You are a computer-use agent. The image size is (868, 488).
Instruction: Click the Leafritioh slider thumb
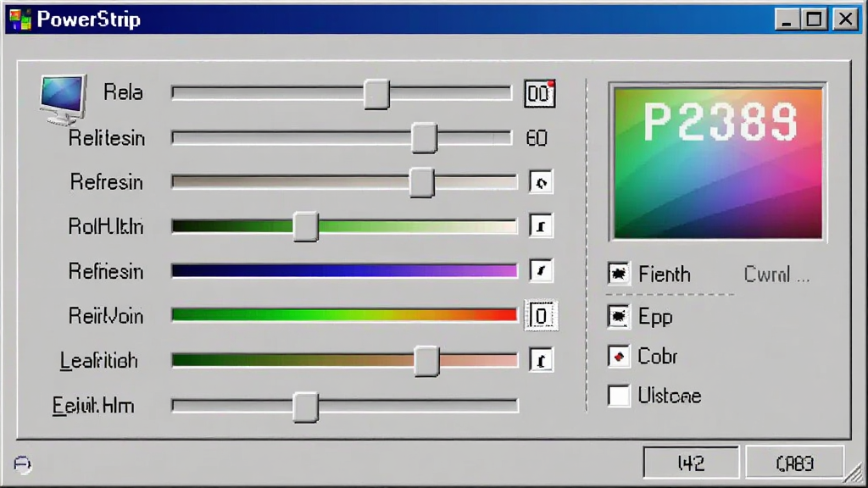426,361
